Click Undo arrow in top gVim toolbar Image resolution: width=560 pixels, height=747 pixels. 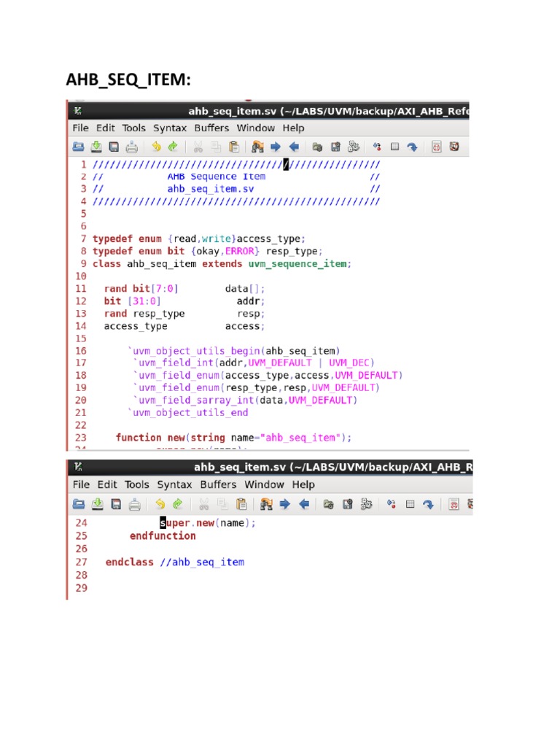[x=156, y=146]
